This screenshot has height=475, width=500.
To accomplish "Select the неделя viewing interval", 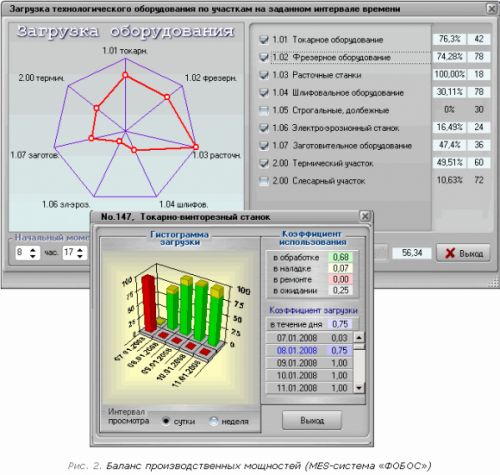I will (213, 421).
